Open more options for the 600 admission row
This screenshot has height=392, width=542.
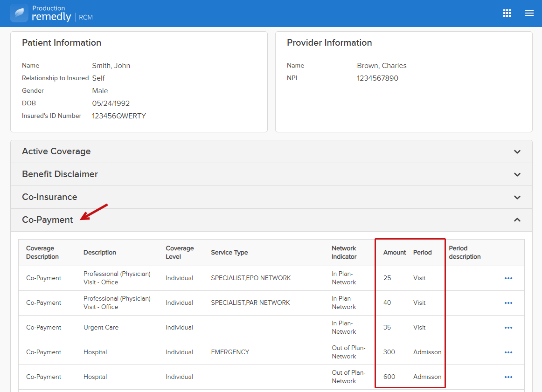click(x=508, y=377)
